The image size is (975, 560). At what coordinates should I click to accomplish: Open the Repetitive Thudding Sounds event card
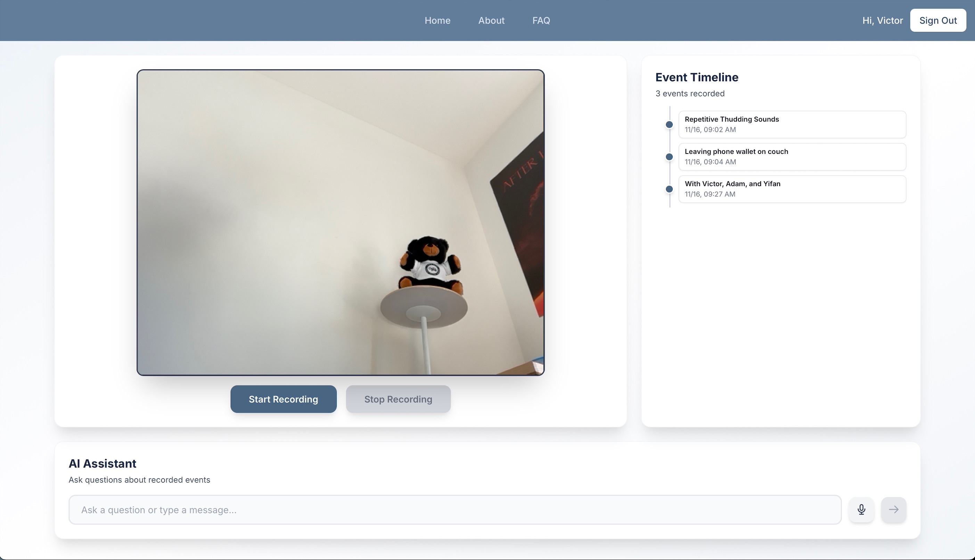(792, 124)
